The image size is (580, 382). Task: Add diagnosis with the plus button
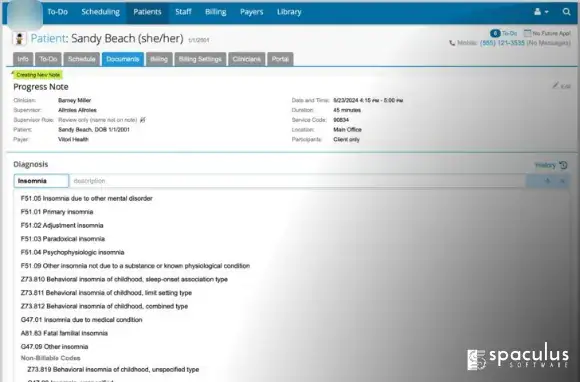click(x=547, y=181)
